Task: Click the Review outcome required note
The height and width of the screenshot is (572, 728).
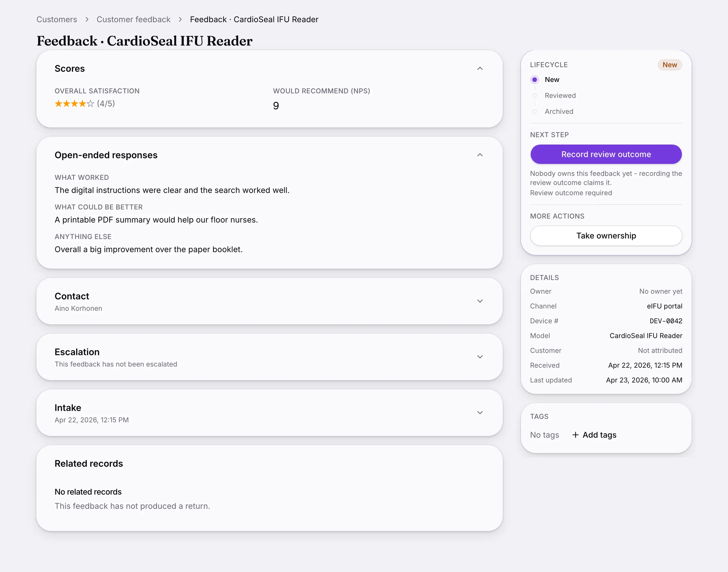Action: (571, 193)
